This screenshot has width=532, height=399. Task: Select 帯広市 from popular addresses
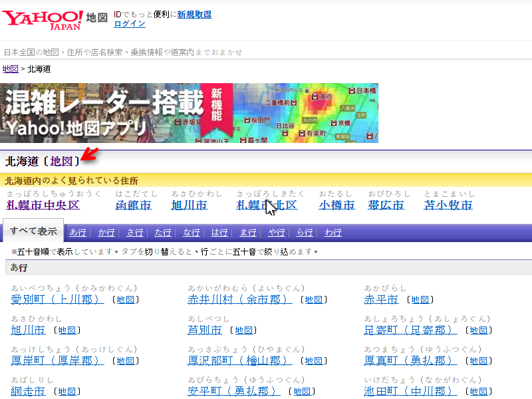(x=386, y=205)
